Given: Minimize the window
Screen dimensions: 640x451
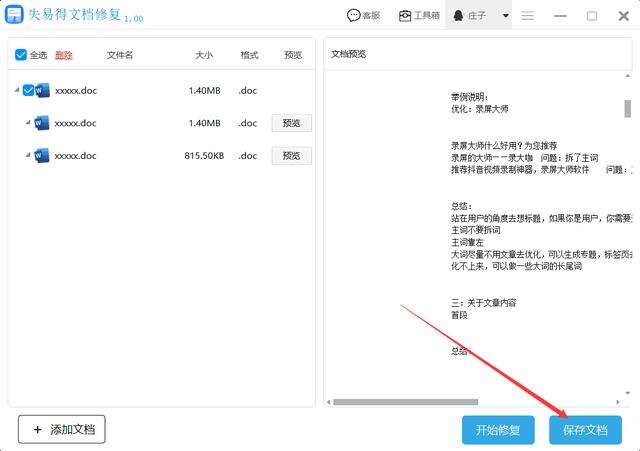Looking at the screenshot, I should pos(560,16).
